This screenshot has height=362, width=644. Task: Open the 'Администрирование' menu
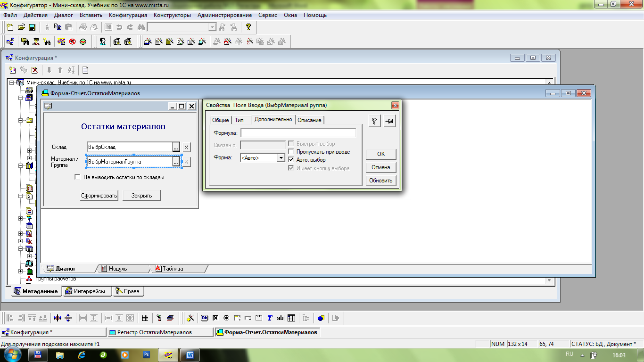[x=224, y=15]
